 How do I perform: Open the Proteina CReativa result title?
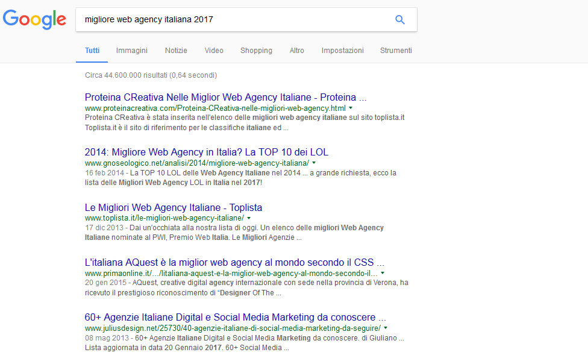[x=225, y=97]
